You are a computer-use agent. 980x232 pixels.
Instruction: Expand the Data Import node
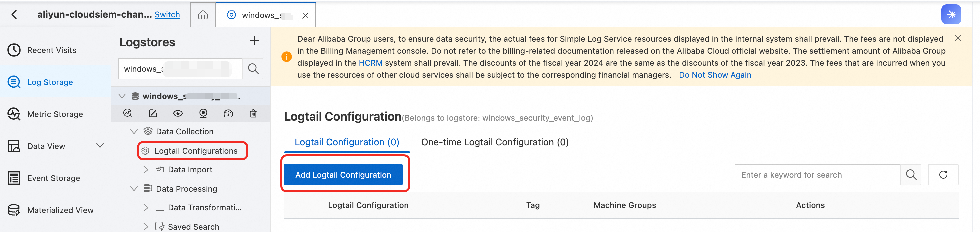pos(146,170)
